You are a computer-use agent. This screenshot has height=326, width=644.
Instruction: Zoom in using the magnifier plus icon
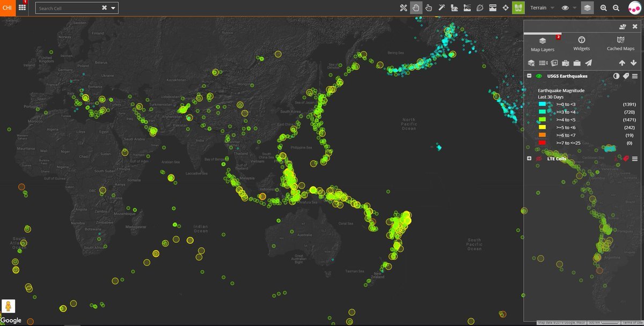click(x=604, y=8)
